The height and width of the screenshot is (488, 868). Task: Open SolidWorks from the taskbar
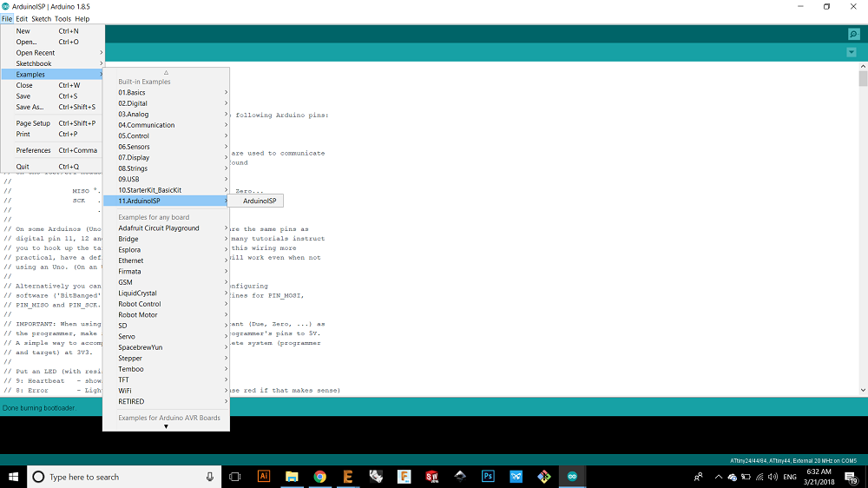point(431,477)
